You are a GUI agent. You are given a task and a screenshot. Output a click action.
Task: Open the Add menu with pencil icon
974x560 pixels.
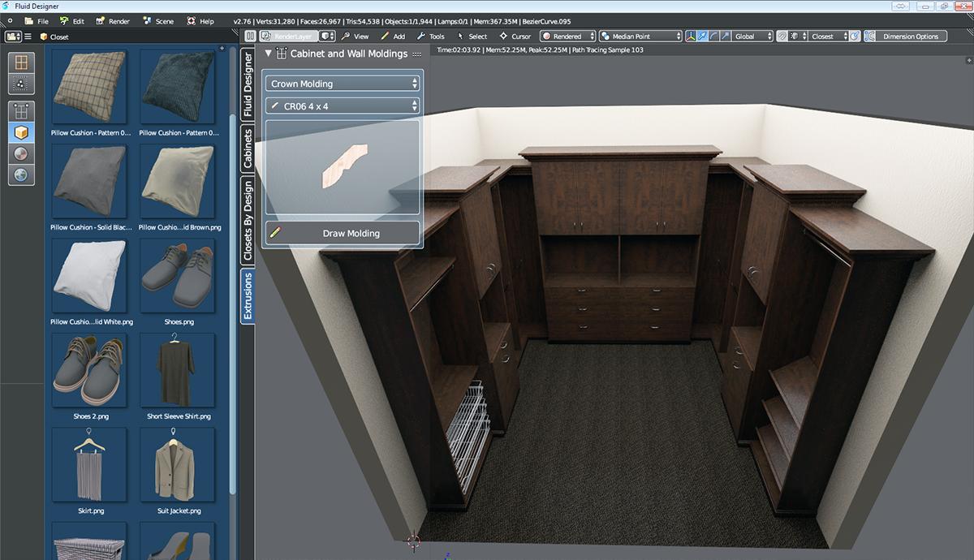(x=393, y=37)
